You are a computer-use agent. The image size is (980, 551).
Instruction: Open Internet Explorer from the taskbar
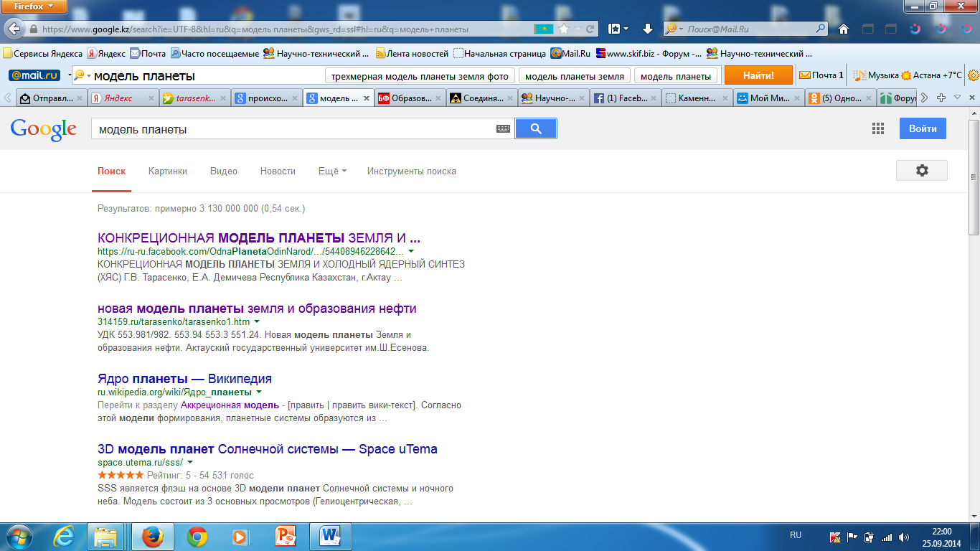point(65,536)
